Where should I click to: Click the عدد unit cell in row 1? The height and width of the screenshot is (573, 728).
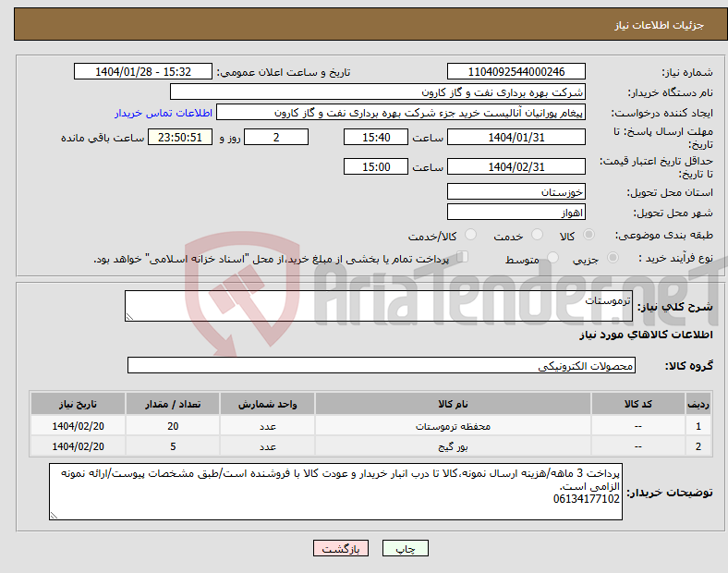point(267,426)
